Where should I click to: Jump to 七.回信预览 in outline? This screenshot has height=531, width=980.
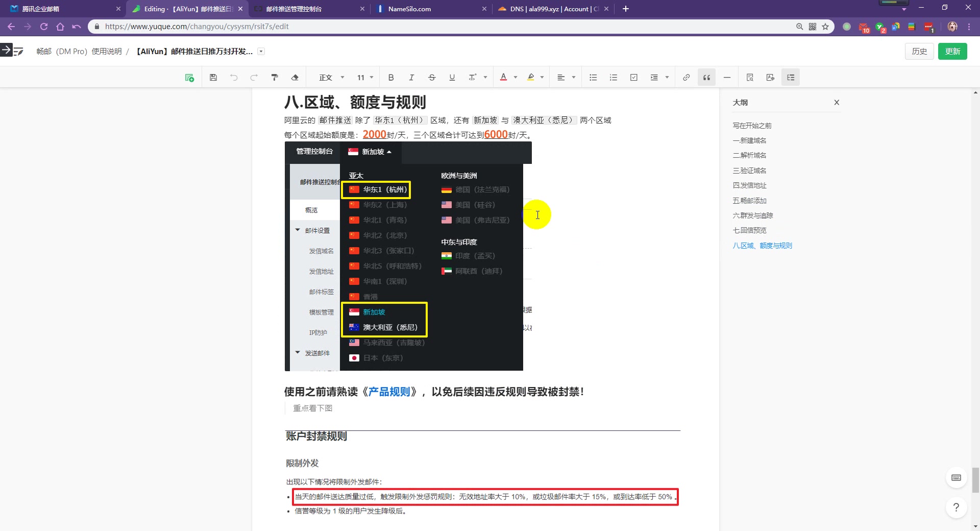pyautogui.click(x=749, y=230)
